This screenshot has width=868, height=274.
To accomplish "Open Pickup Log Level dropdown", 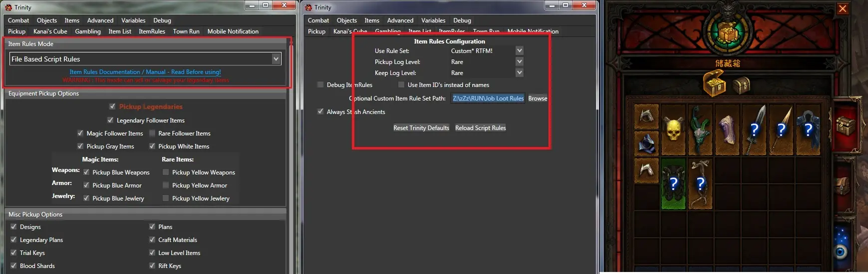I will click(x=520, y=61).
